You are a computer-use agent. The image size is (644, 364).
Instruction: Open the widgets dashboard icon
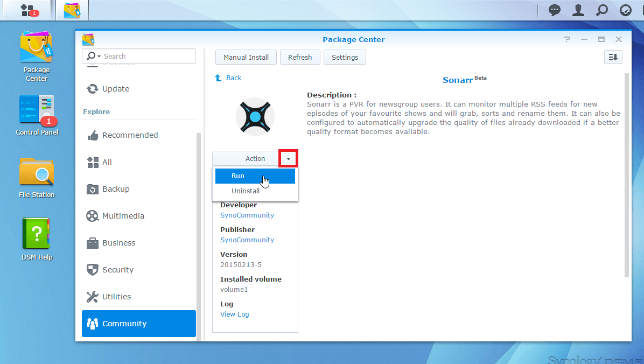[626, 10]
